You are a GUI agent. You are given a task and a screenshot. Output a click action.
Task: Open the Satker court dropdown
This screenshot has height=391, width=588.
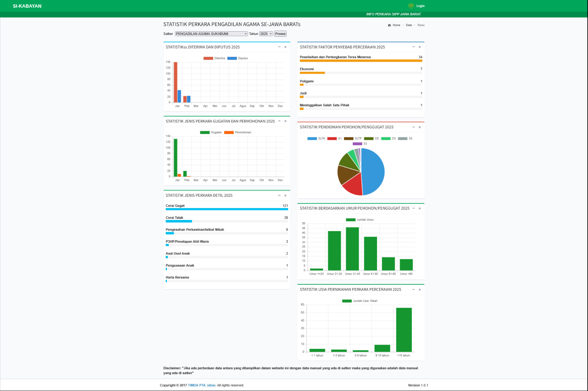[211, 34]
